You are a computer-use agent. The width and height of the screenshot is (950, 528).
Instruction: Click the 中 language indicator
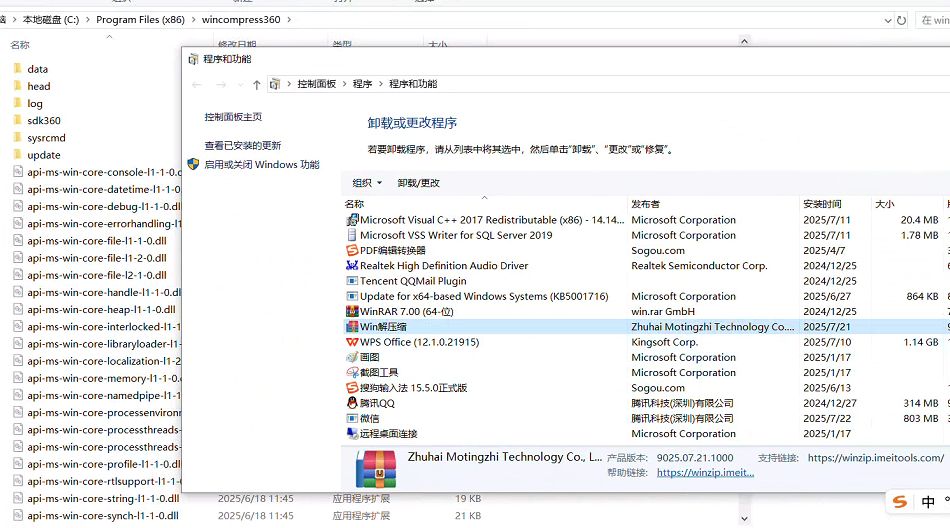[928, 502]
